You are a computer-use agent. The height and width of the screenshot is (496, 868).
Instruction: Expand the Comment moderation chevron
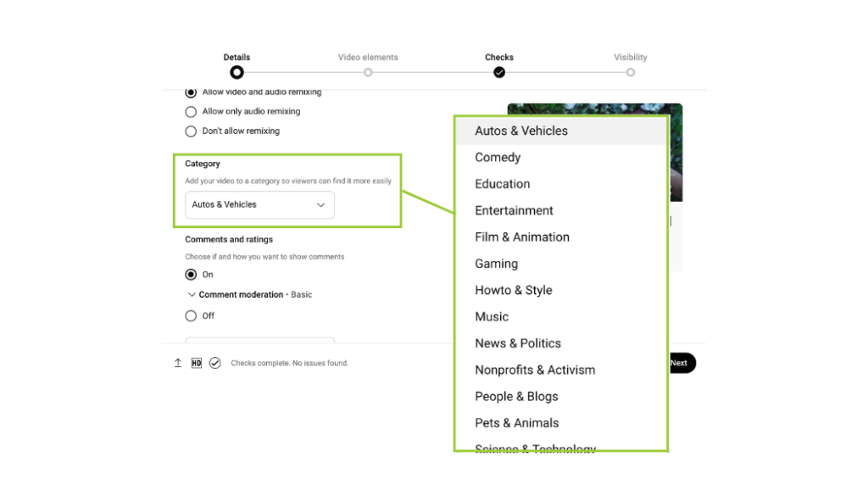[x=192, y=295]
